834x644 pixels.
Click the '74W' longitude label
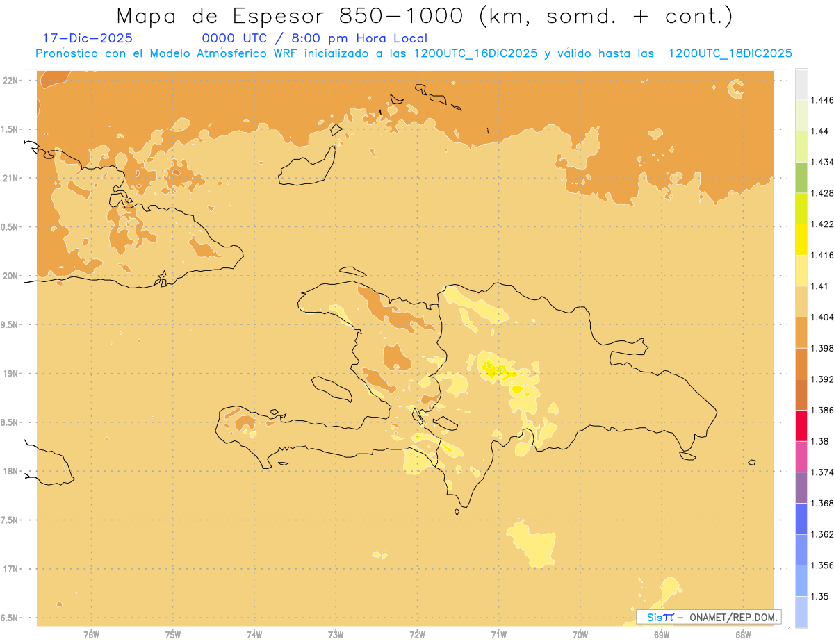tap(254, 635)
